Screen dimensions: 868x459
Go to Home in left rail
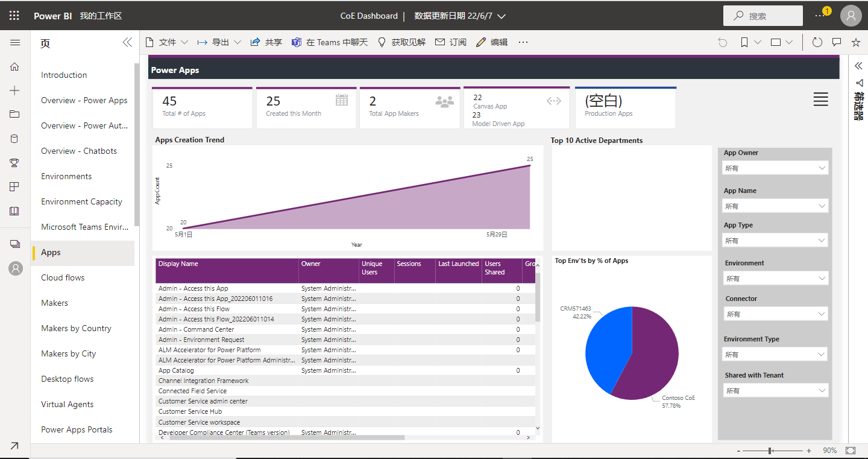pos(15,66)
